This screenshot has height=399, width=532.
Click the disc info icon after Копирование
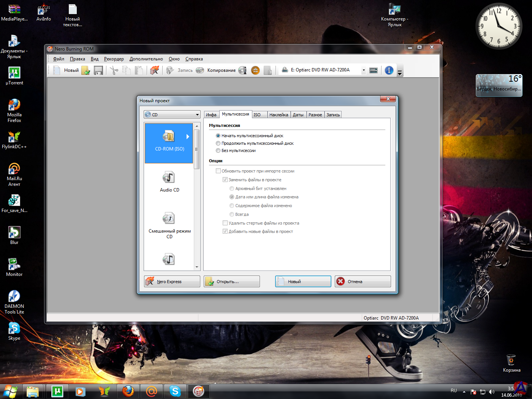click(242, 70)
